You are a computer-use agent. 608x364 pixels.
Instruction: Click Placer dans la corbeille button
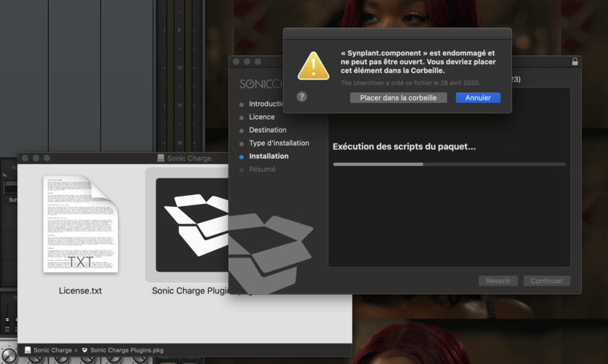click(x=398, y=98)
